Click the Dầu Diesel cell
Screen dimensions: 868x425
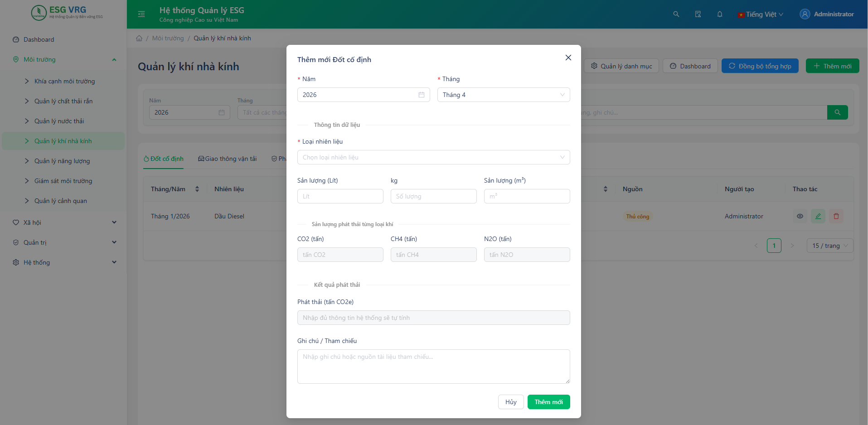tap(229, 216)
